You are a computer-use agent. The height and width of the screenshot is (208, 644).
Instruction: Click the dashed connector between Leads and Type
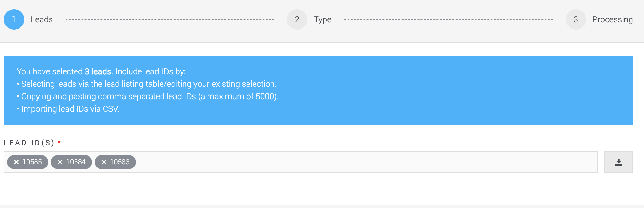[170, 19]
